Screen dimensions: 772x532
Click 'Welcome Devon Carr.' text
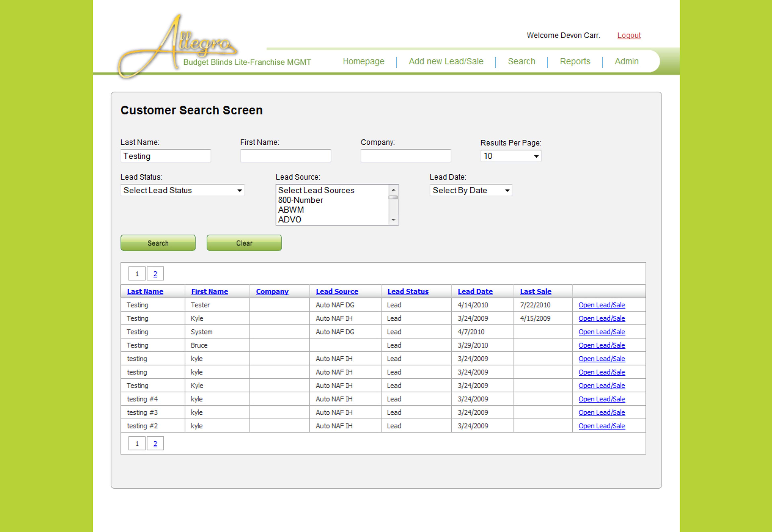click(x=563, y=35)
